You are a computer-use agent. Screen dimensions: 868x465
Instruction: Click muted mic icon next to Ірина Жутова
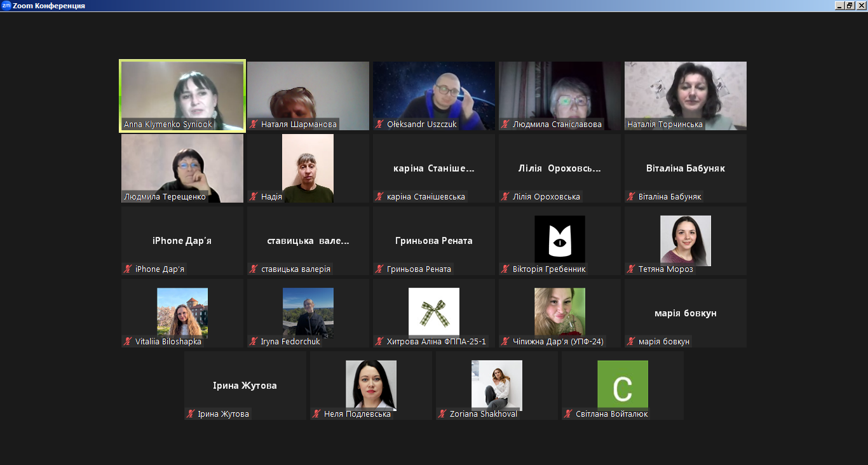pyautogui.click(x=191, y=414)
